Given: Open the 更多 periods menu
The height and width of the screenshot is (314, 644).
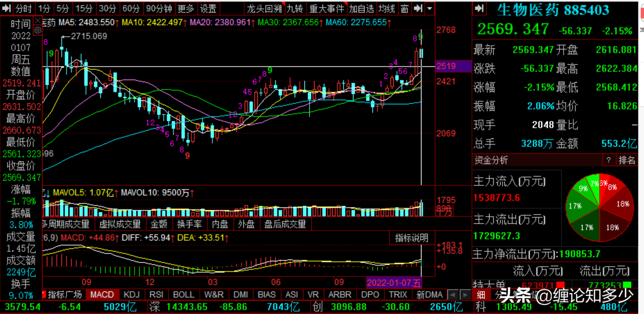Looking at the screenshot, I should (186, 8).
